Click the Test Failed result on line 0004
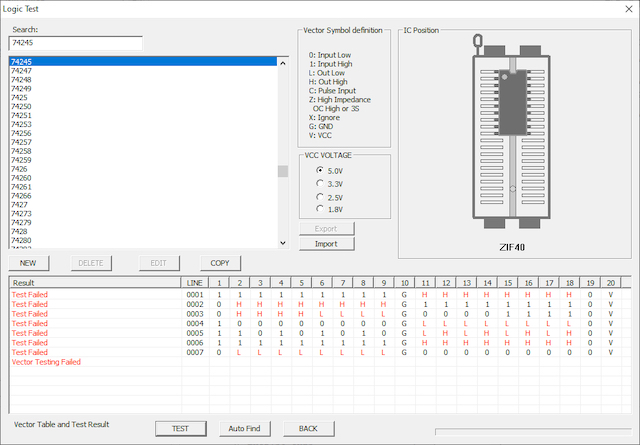Viewport: 640px width, 445px height. [x=30, y=323]
